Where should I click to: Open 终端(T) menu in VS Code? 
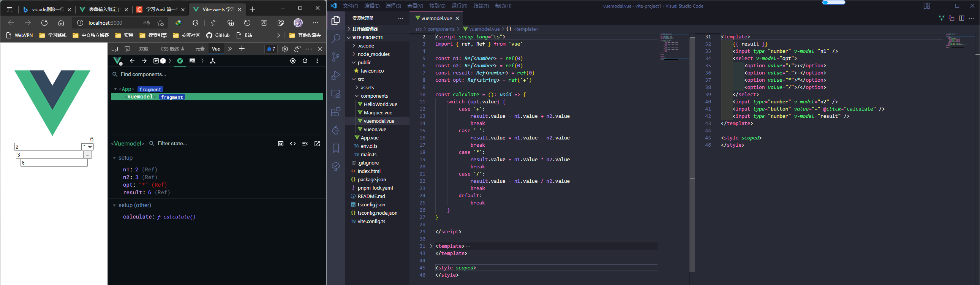481,6
